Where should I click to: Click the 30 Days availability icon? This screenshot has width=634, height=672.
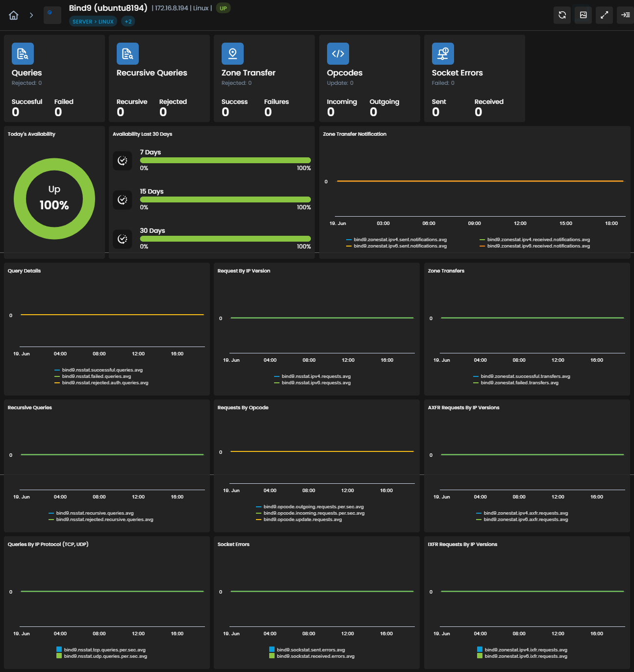(123, 239)
